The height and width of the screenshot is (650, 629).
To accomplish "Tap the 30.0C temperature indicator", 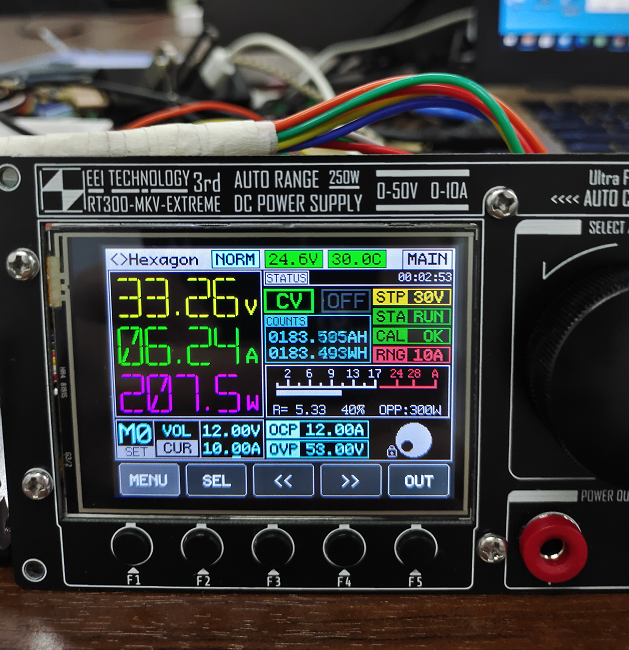I will pos(357,260).
